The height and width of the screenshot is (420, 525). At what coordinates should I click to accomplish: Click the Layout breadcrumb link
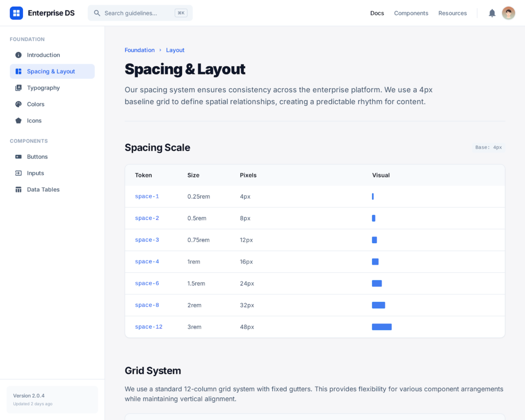175,50
